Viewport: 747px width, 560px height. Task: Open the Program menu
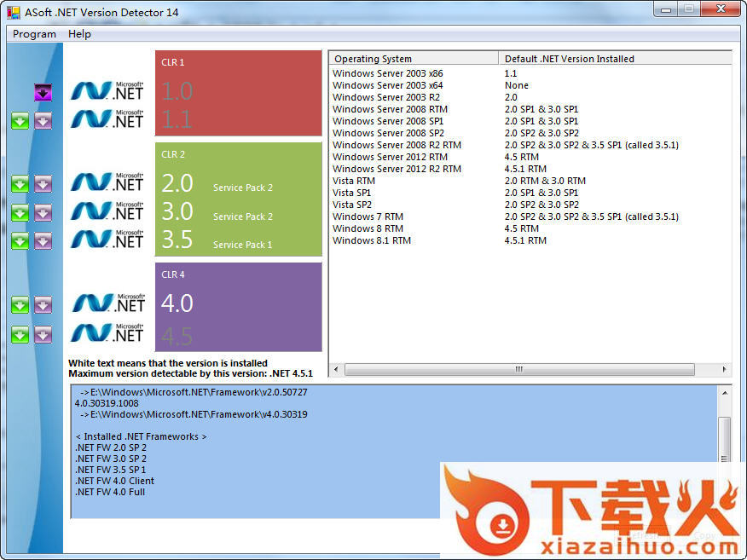tap(34, 34)
